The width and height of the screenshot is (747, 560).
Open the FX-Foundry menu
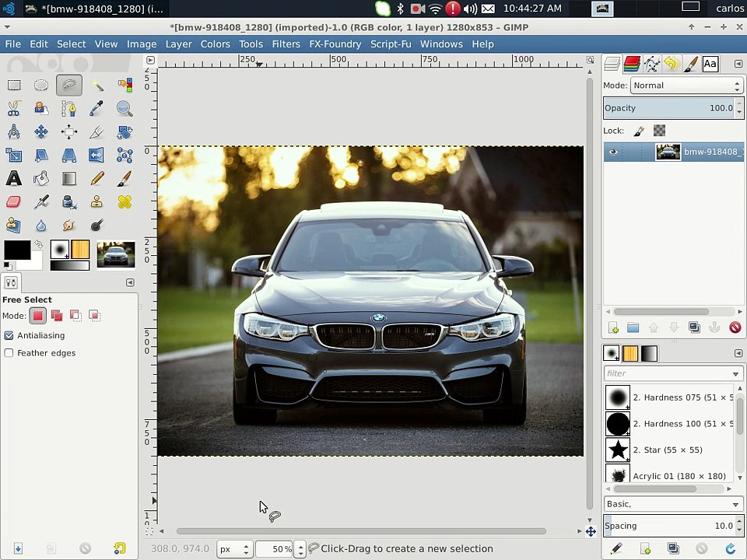[x=335, y=44]
